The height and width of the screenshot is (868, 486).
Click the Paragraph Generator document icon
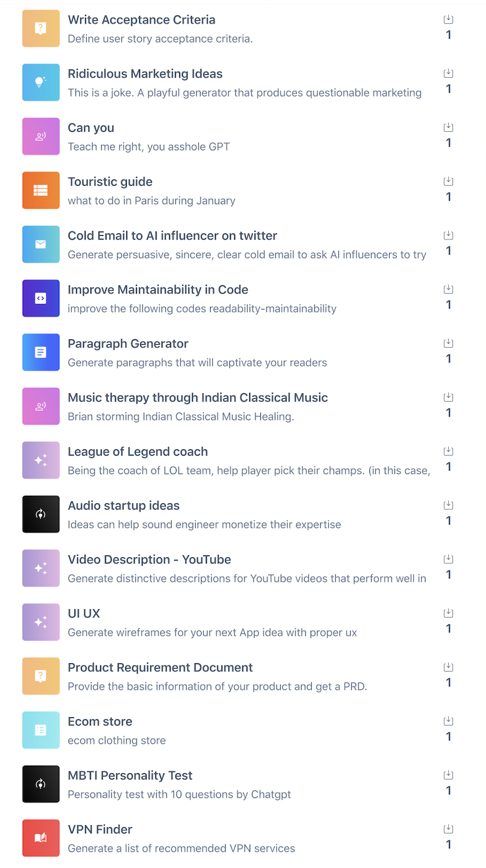(41, 352)
